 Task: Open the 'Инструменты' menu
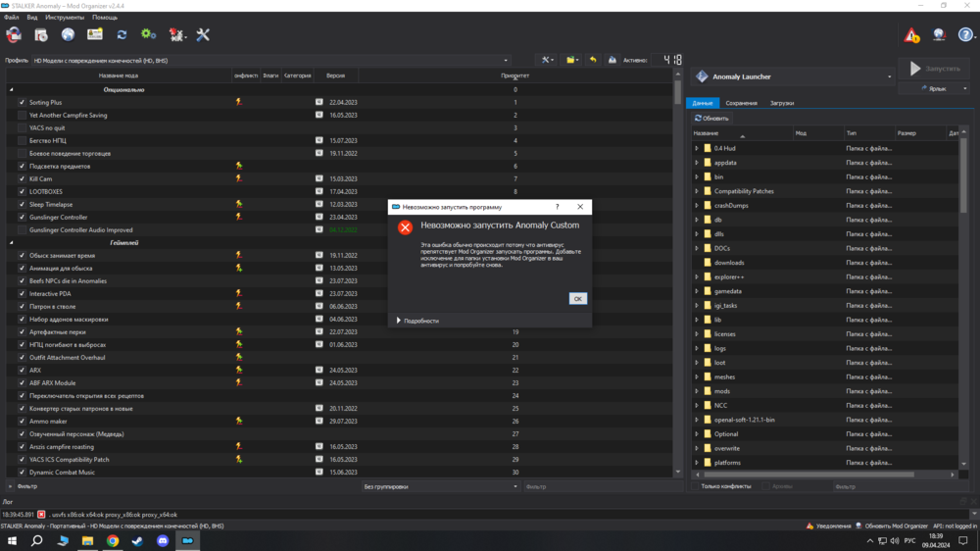[65, 18]
